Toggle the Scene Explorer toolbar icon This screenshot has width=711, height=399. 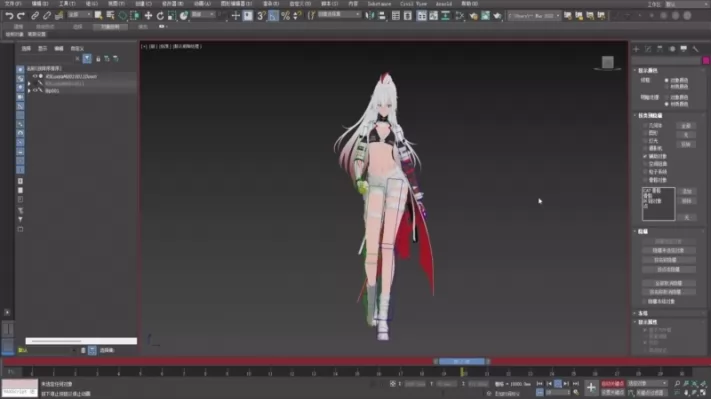click(x=396, y=16)
